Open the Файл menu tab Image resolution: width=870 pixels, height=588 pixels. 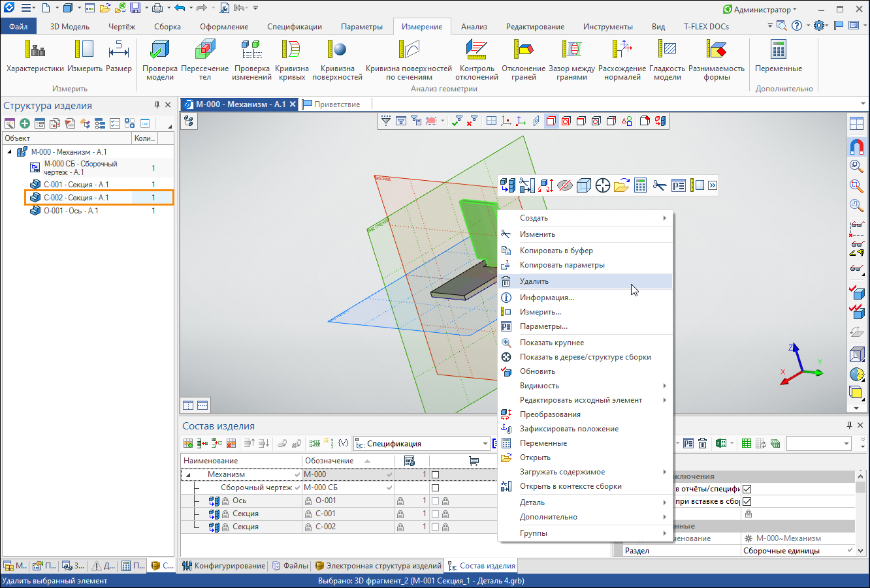click(x=18, y=27)
